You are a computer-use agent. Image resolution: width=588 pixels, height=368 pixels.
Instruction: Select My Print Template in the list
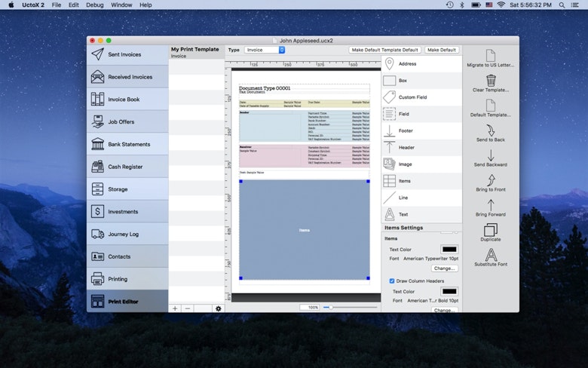click(x=196, y=52)
